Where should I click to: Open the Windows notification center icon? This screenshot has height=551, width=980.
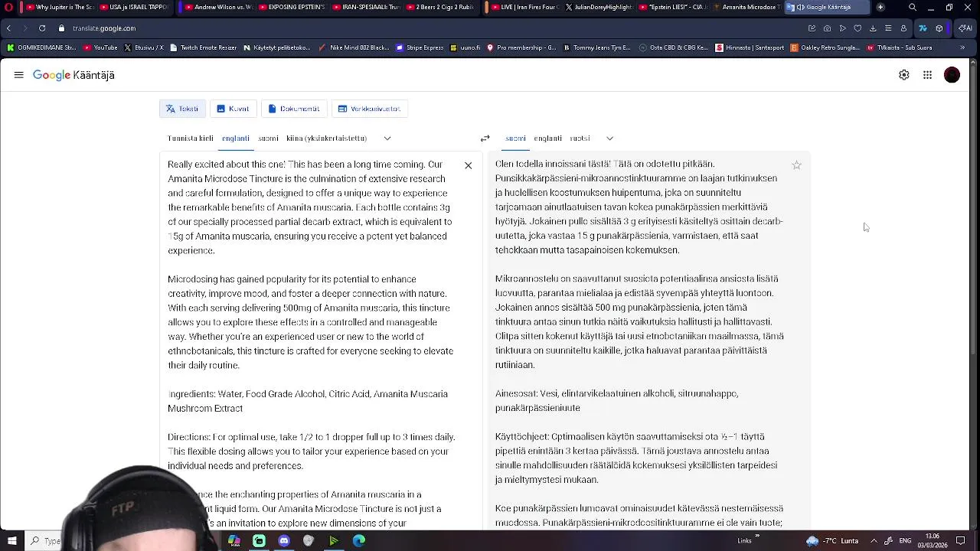pos(961,540)
